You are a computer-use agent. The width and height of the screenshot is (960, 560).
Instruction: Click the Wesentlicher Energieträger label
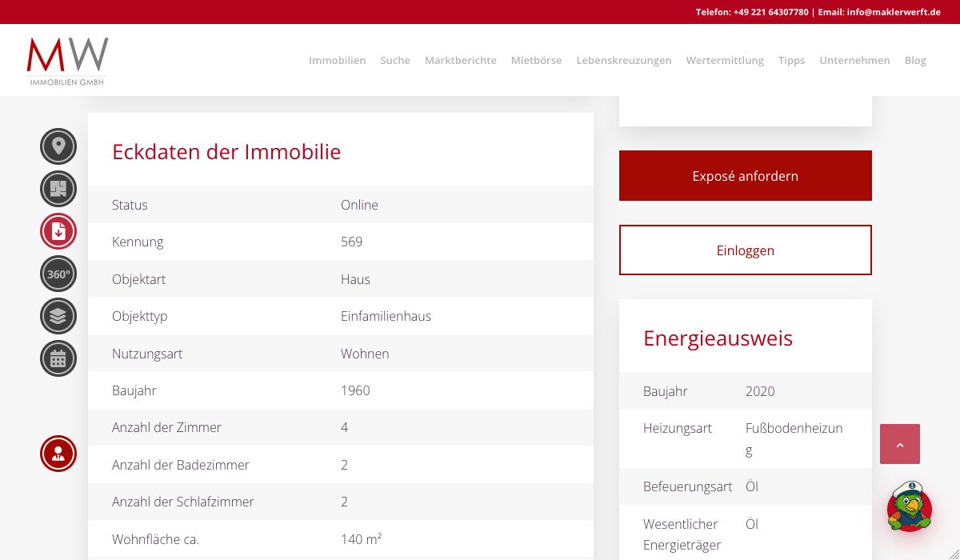tap(682, 534)
